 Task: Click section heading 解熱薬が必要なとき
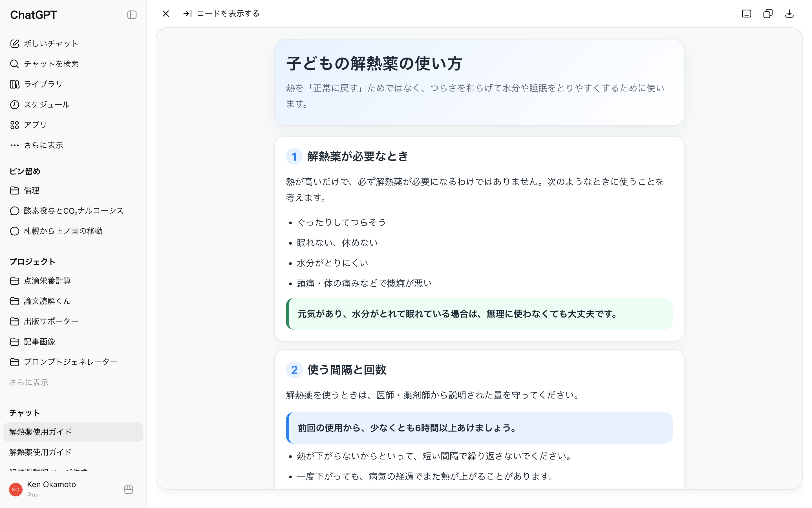[x=358, y=156]
